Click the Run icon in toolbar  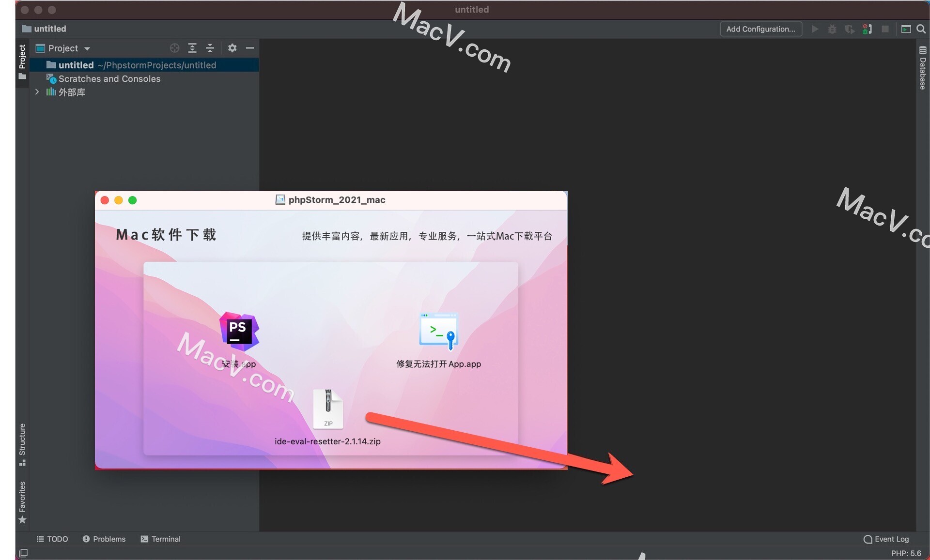(815, 29)
